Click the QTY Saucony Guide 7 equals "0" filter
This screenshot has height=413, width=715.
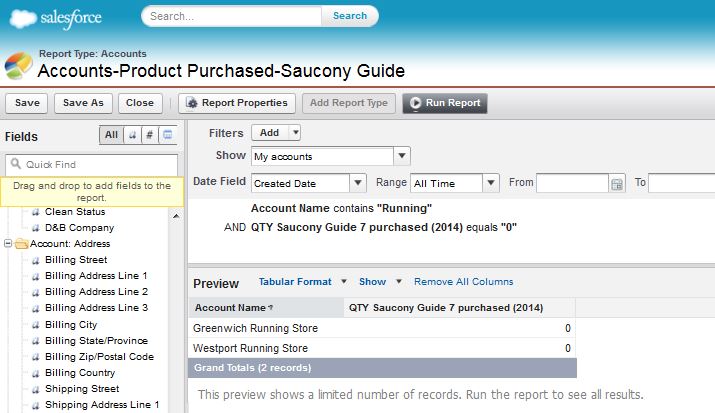click(x=383, y=227)
